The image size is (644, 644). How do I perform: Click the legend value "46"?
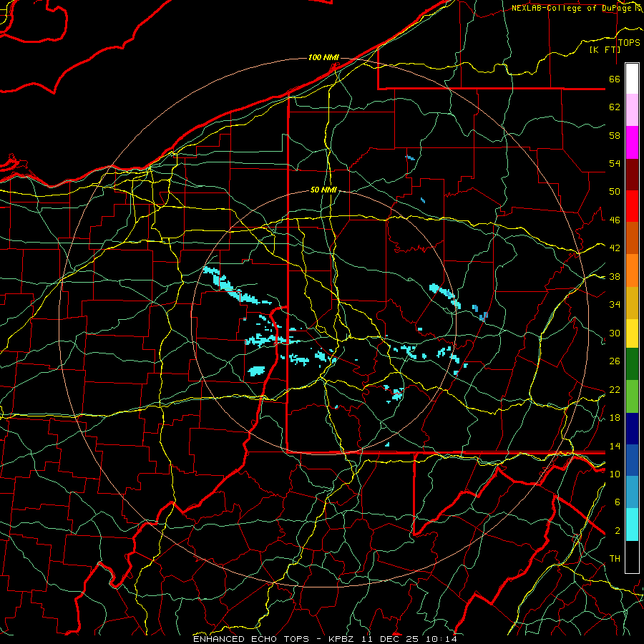615,220
